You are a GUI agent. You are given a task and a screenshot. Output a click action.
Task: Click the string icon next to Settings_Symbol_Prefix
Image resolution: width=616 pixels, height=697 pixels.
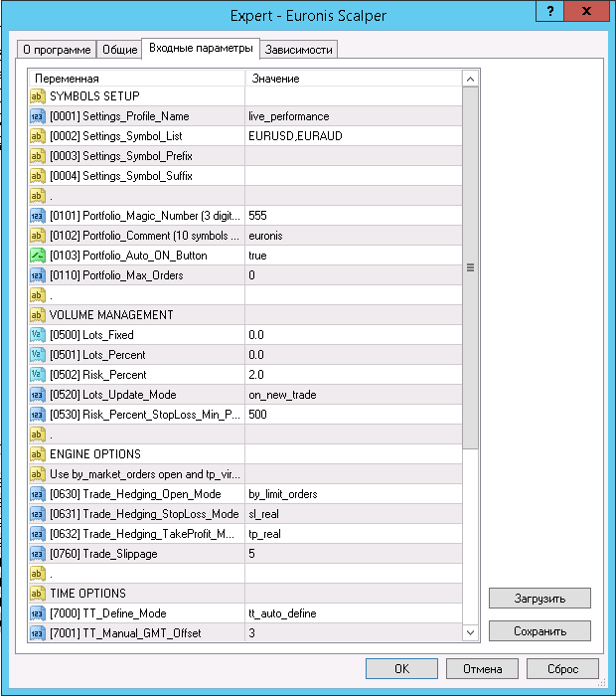[x=38, y=156]
